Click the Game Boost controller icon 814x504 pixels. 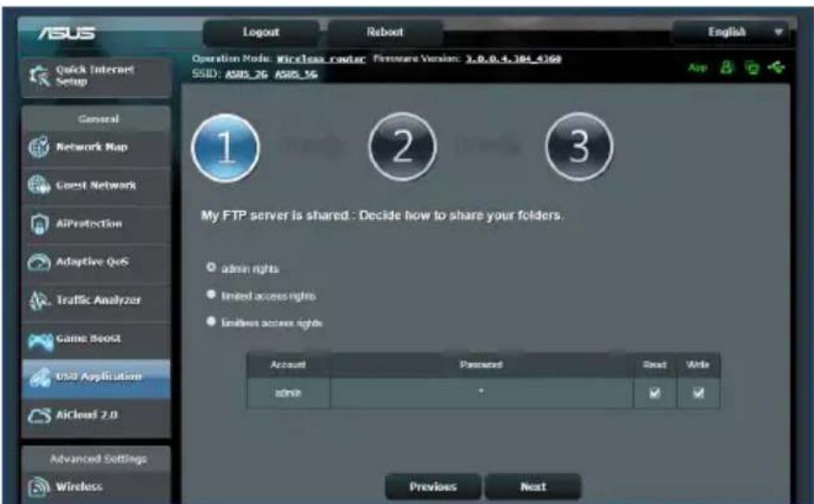(x=40, y=341)
